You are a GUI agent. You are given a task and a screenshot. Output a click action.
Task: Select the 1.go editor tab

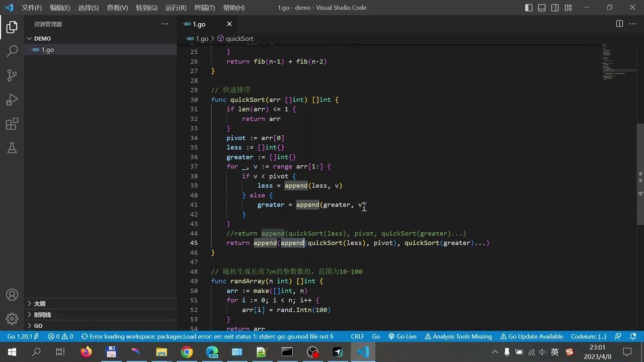(198, 24)
